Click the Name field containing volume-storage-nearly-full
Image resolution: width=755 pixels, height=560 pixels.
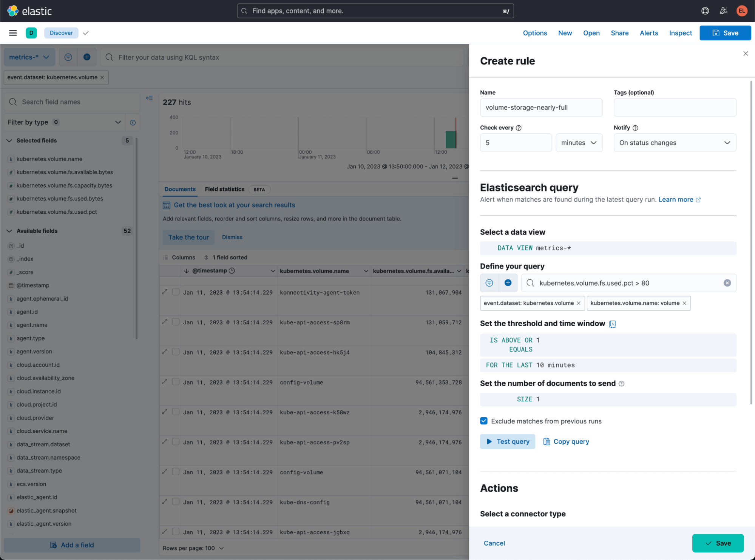pos(541,107)
